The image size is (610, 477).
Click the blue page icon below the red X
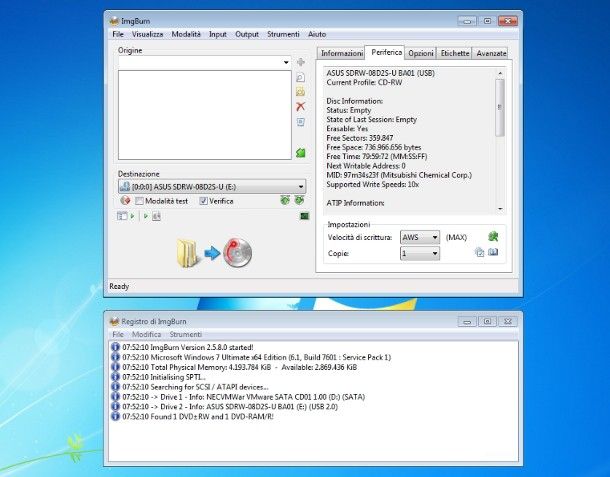pyautogui.click(x=300, y=122)
